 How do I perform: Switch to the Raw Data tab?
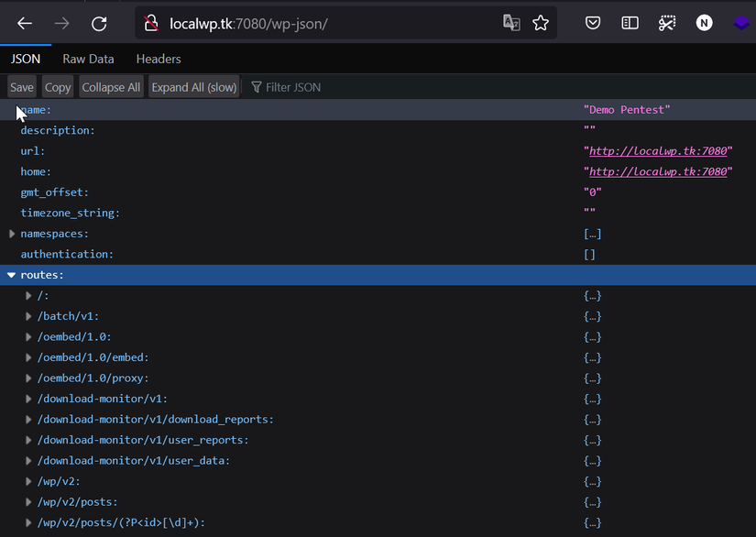pos(88,59)
